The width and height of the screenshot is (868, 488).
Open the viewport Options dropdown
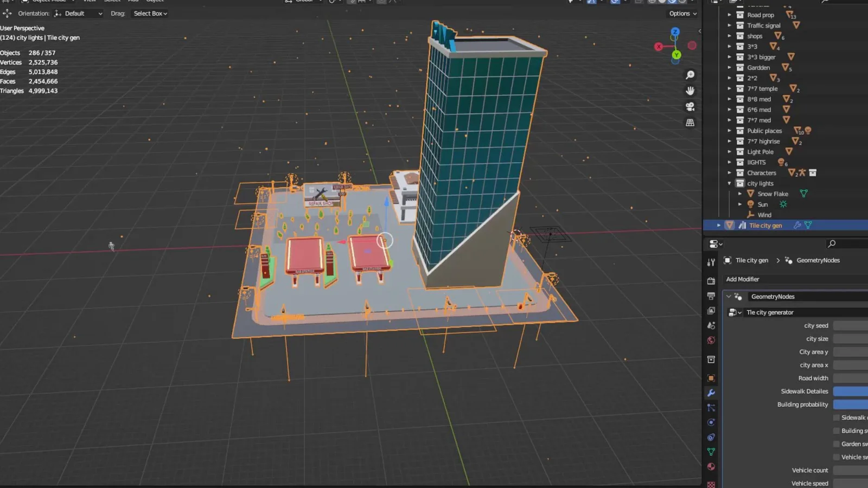tap(683, 14)
